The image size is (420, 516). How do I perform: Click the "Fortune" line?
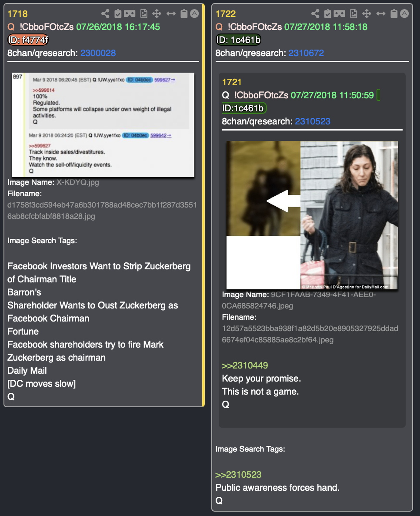pos(23,332)
